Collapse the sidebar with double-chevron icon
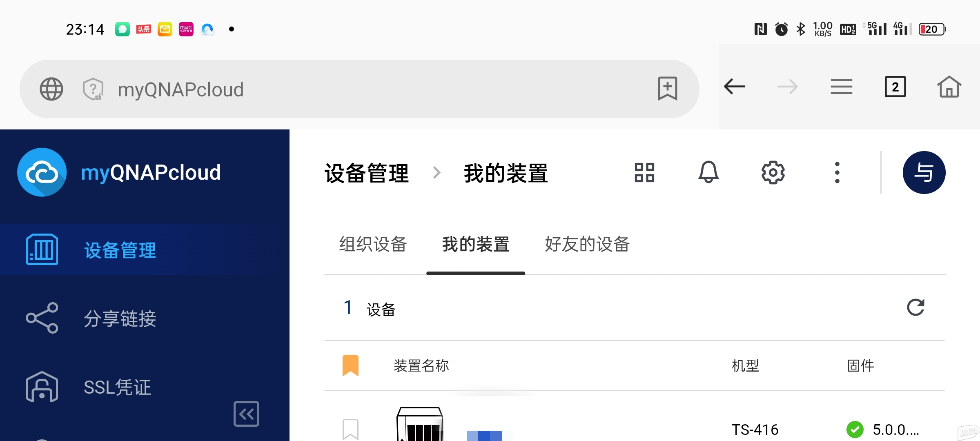980x441 pixels. (246, 414)
